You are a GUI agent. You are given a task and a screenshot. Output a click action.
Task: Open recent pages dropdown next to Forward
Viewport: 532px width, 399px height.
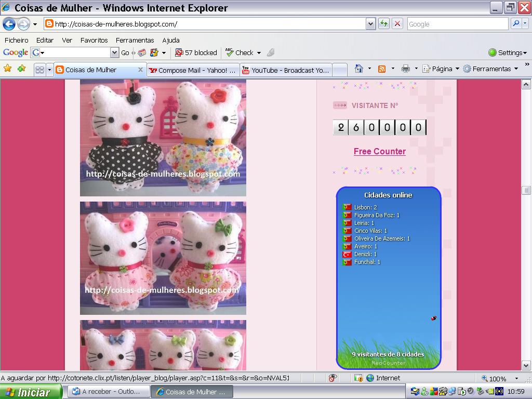(35, 24)
